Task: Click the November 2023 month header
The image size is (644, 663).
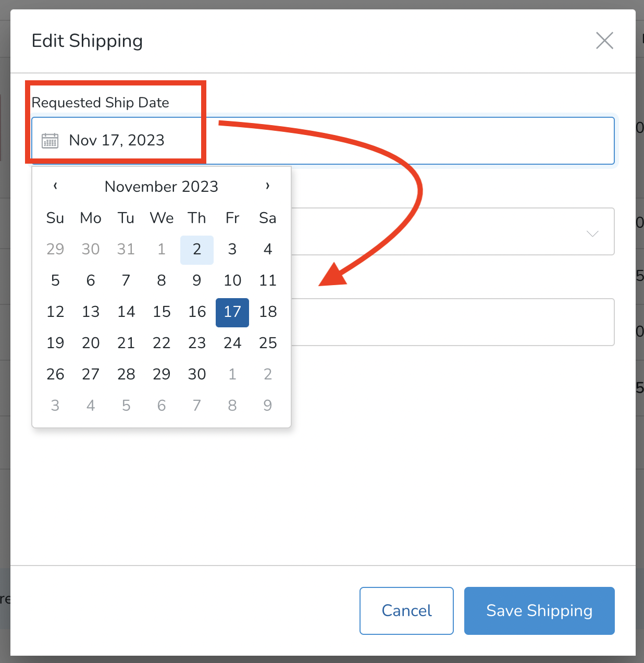Action: point(161,186)
